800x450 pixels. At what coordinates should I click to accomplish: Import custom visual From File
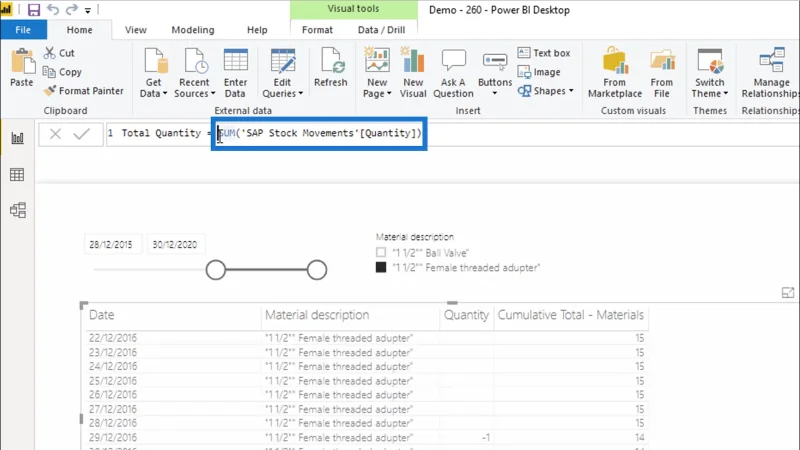click(x=662, y=73)
